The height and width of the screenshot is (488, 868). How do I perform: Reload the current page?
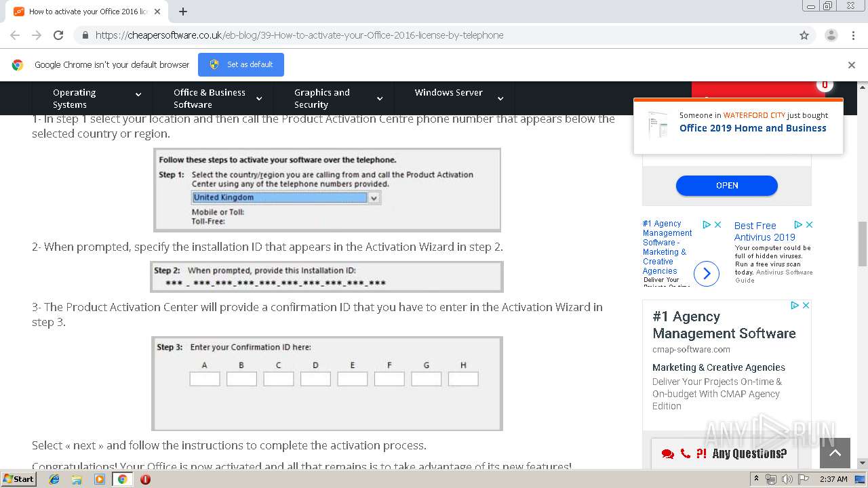[58, 35]
